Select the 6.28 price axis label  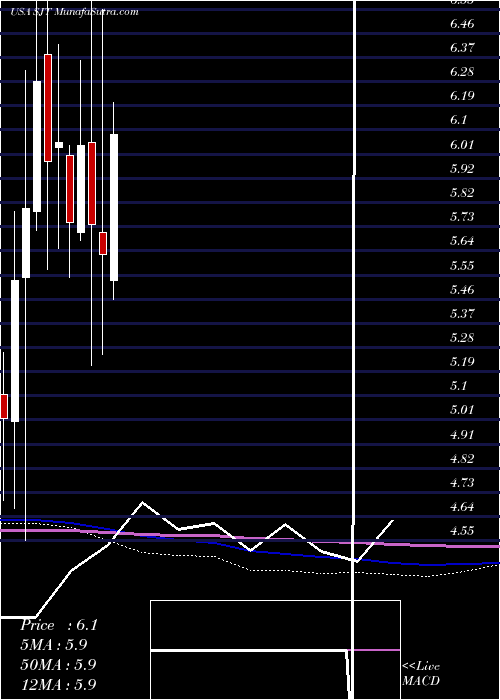[462, 72]
